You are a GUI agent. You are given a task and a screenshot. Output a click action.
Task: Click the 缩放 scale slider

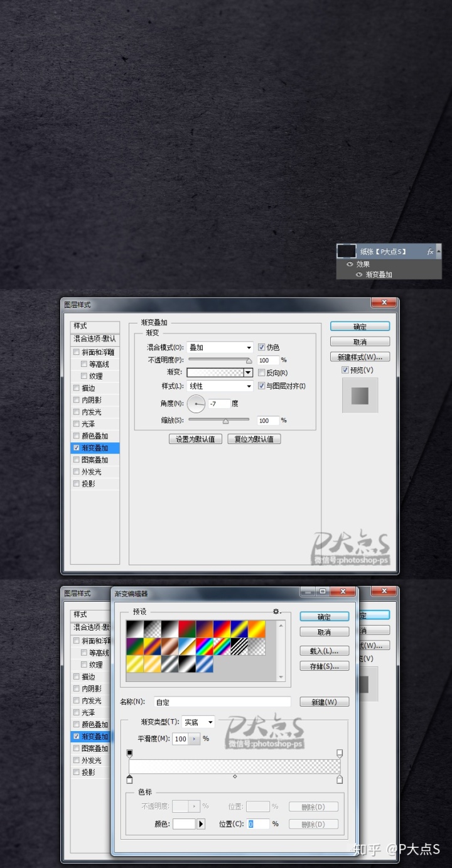click(220, 420)
